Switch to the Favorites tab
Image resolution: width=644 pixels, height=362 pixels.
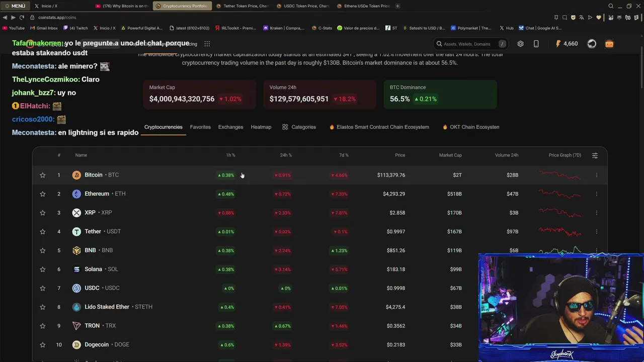coord(200,127)
